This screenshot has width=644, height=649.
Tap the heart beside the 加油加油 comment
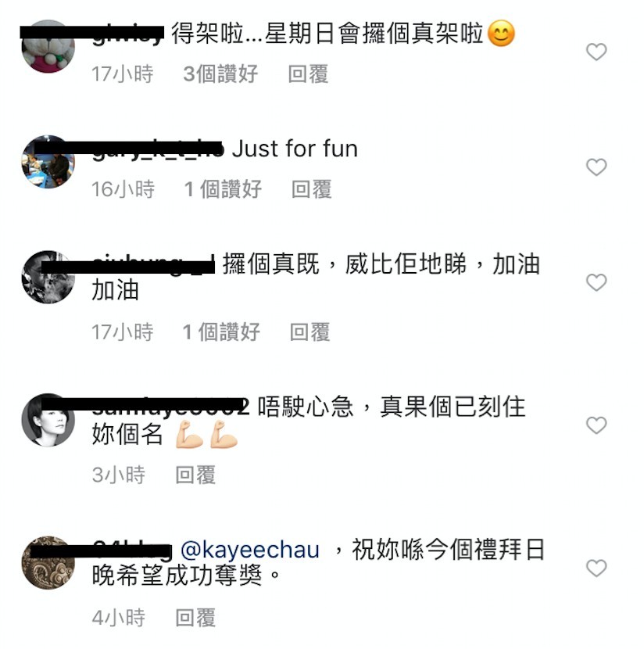[596, 283]
